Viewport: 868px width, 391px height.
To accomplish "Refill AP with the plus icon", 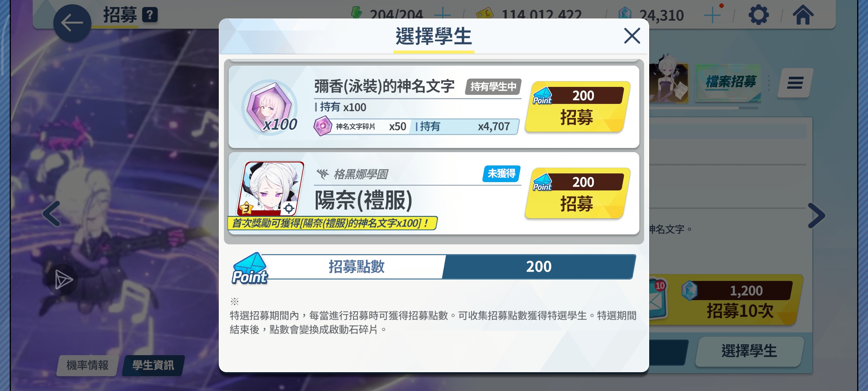I will tap(442, 15).
